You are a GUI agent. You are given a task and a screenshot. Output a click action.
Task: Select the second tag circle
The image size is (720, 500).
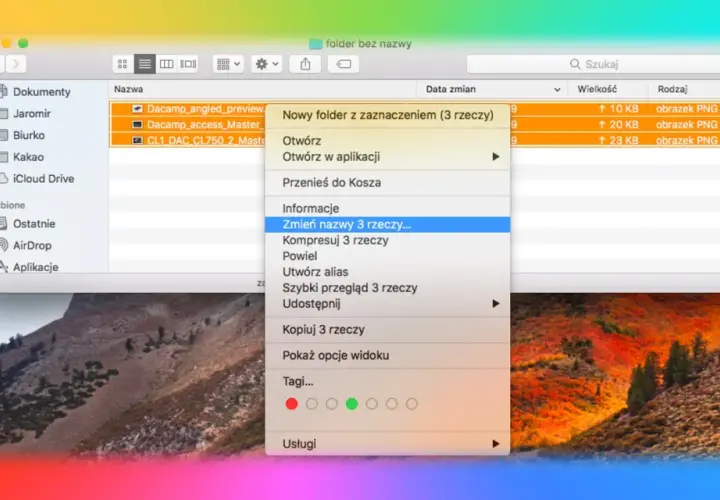click(x=312, y=404)
